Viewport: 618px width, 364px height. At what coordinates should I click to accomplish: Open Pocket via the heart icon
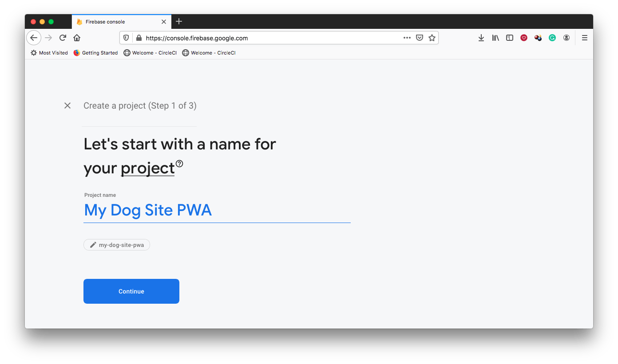pos(524,38)
